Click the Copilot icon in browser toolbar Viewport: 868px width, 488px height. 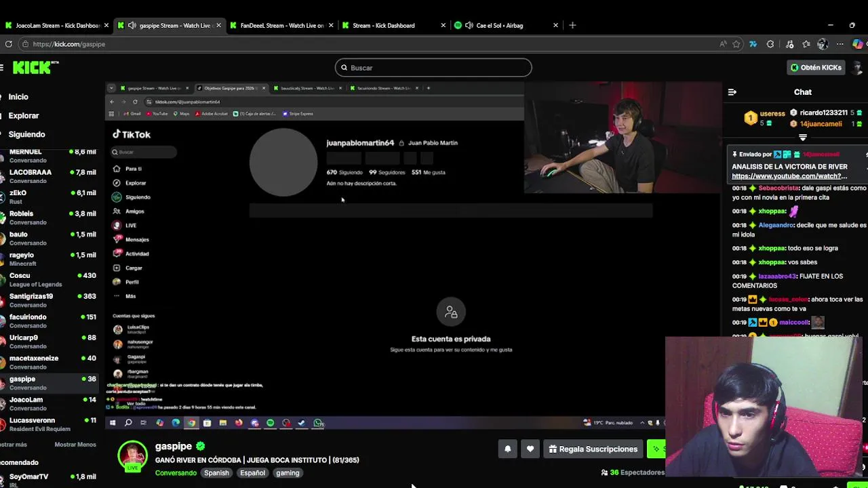(x=858, y=44)
